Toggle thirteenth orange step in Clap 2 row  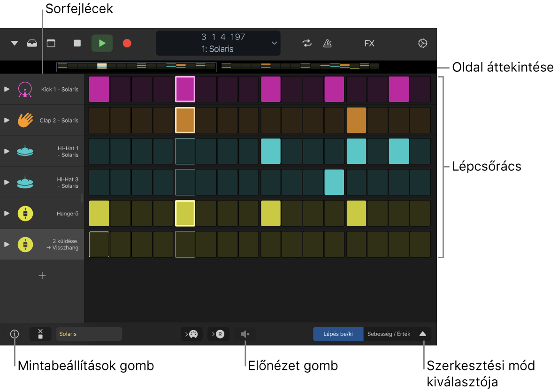[x=356, y=120]
